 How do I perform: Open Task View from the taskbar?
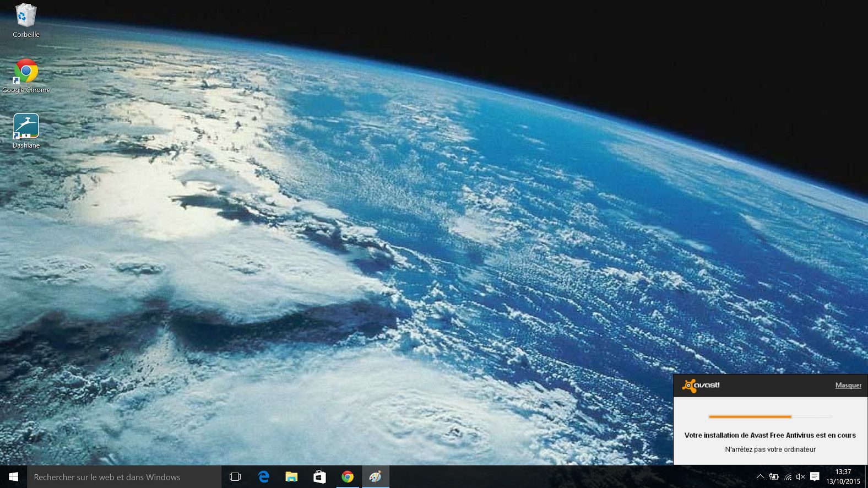point(235,477)
